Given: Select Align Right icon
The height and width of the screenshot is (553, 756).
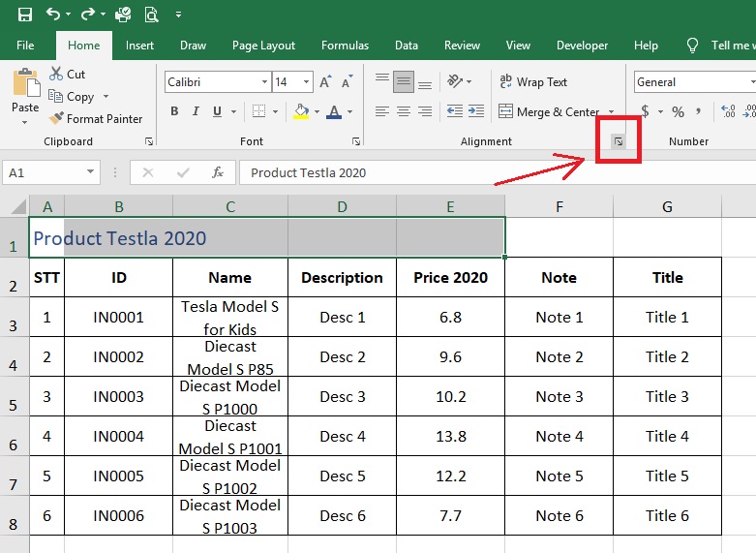Looking at the screenshot, I should pos(425,111).
